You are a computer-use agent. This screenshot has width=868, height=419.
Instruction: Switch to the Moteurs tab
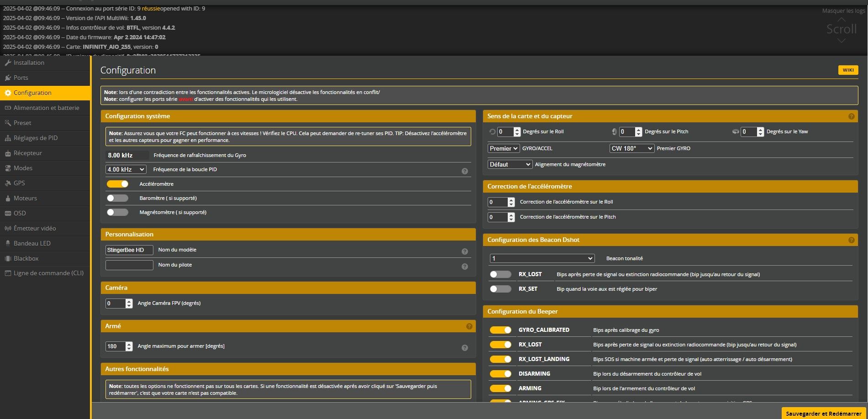pos(25,198)
